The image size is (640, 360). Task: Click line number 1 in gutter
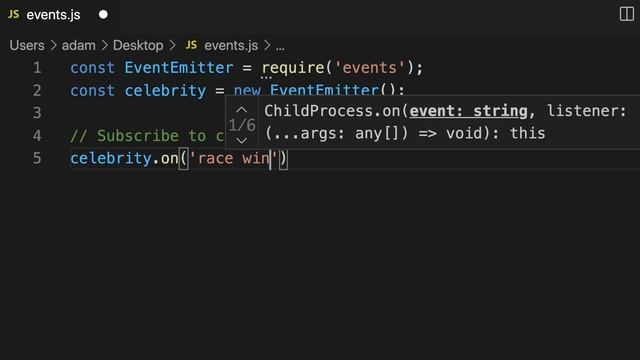37,68
